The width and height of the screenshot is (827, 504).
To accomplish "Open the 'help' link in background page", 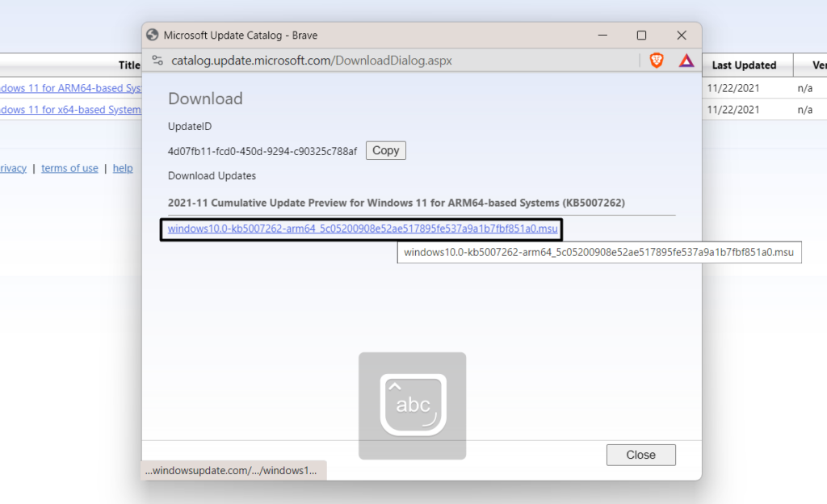I will [x=123, y=168].
